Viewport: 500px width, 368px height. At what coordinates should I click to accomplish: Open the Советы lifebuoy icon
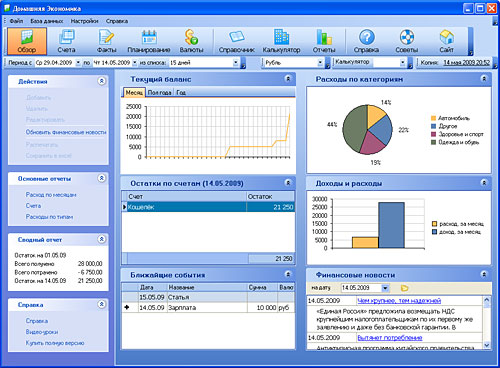[407, 41]
